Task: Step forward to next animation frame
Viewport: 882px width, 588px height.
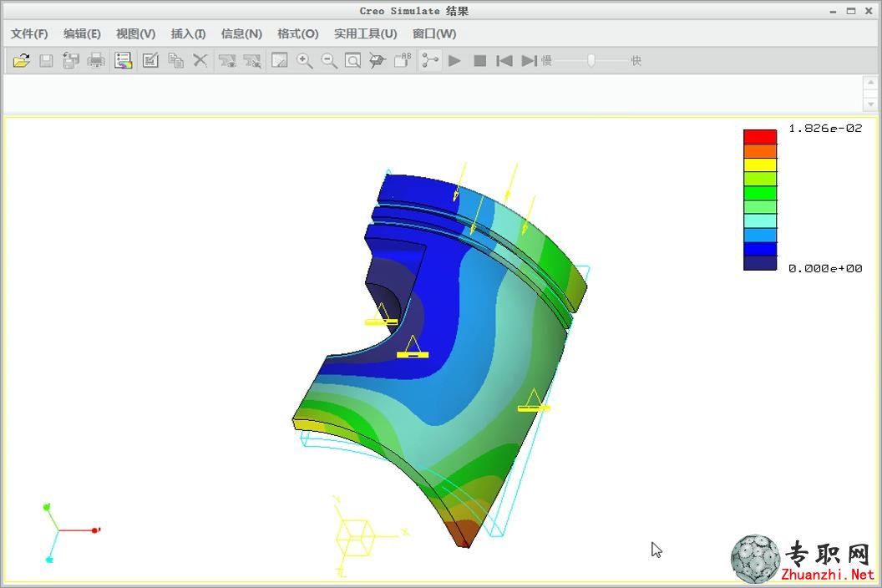Action: [x=529, y=60]
